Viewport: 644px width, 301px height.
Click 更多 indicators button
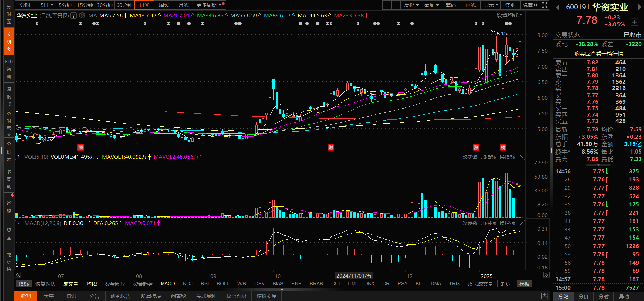click(x=505, y=284)
